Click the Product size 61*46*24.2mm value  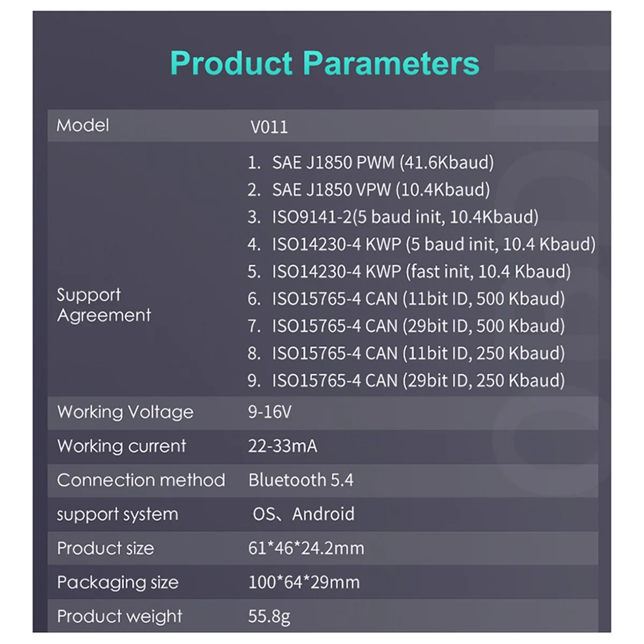pyautogui.click(x=306, y=548)
